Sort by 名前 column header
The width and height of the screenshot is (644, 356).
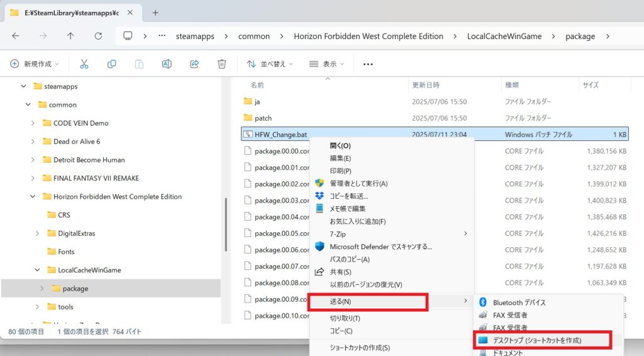(257, 85)
